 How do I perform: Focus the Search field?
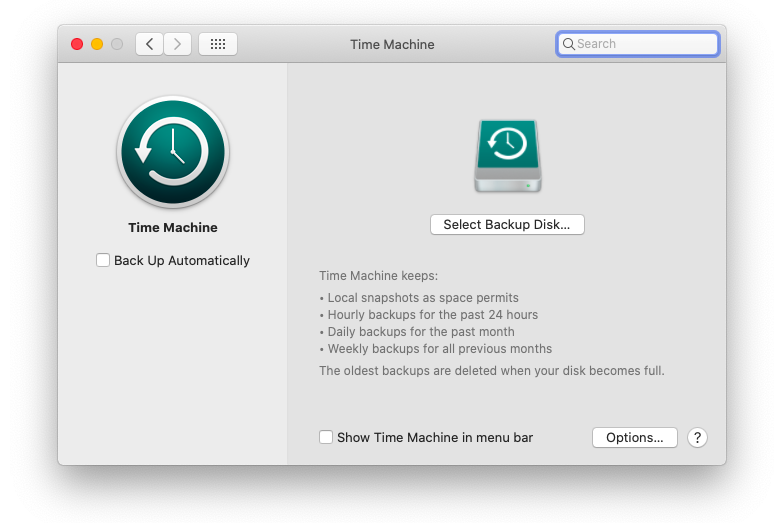(638, 44)
